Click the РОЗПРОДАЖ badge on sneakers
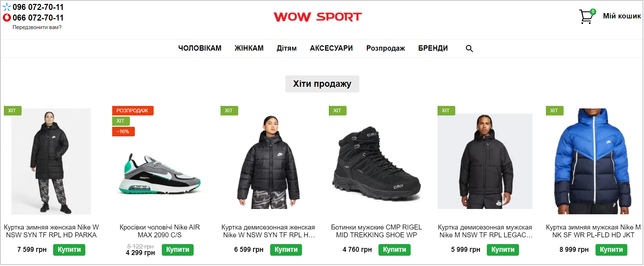This screenshot has width=644, height=266. (132, 111)
